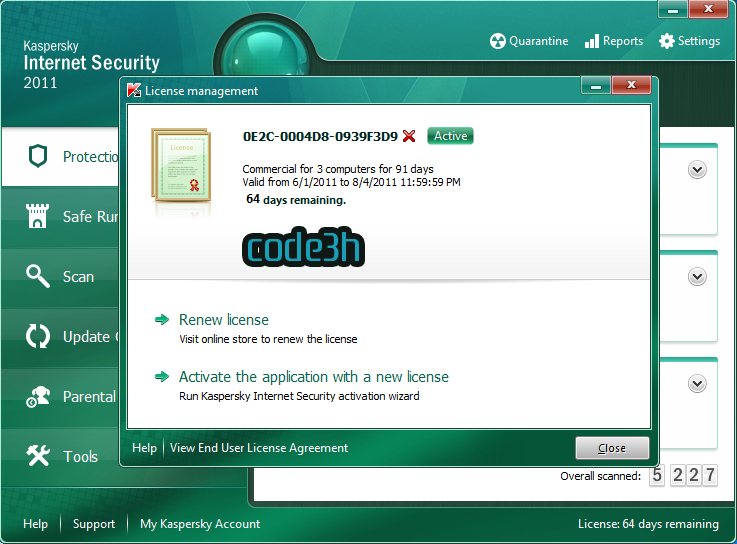Click Activate the application with a new license
Viewport: 737px width, 544px height.
click(314, 377)
